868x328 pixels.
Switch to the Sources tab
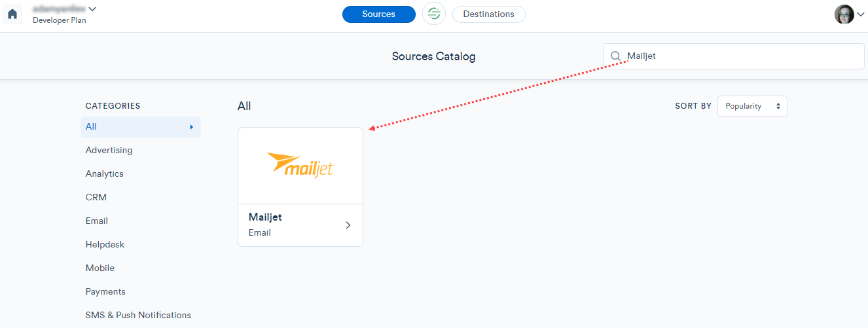379,14
